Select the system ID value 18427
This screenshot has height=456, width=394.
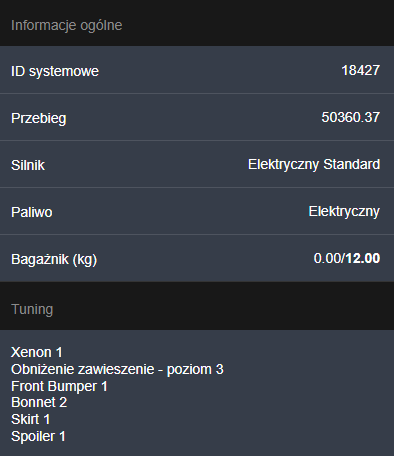361,70
